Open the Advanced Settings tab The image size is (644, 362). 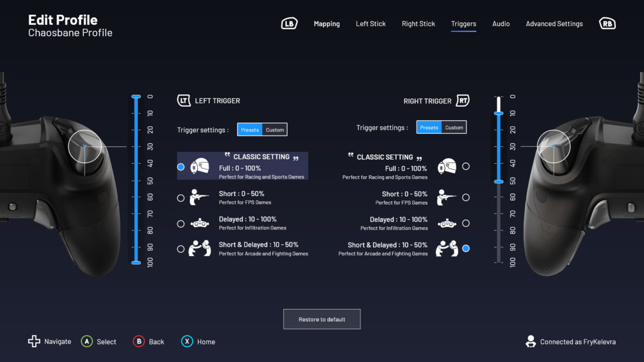[x=554, y=24]
